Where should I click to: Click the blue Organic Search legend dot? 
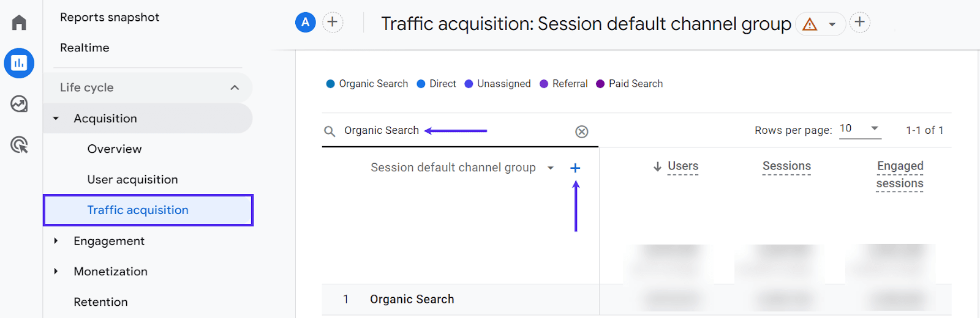pyautogui.click(x=331, y=84)
